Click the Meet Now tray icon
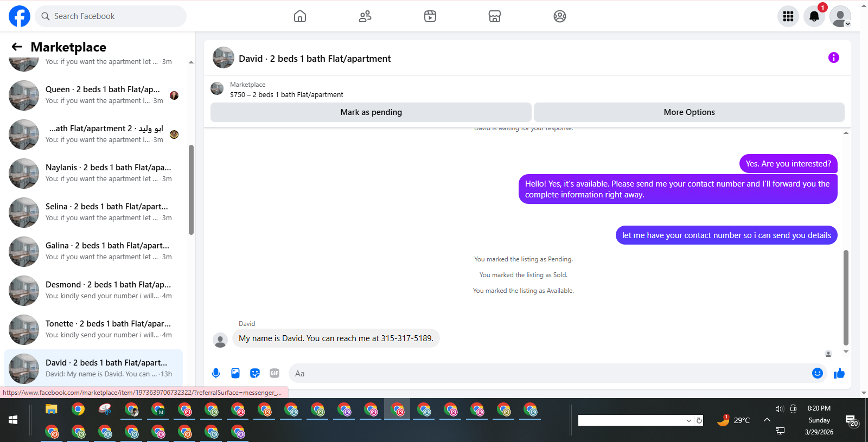The image size is (868, 442). pyautogui.click(x=793, y=409)
